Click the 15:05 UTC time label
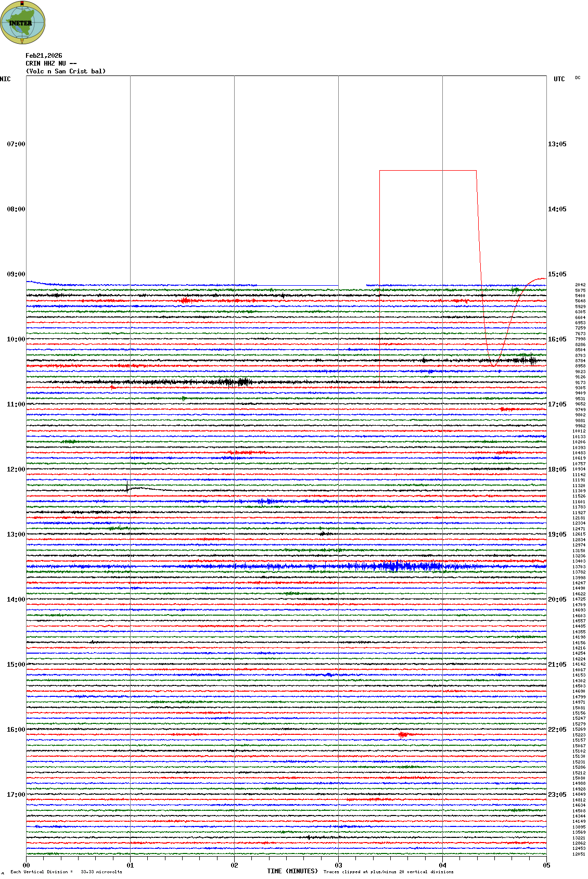The image size is (588, 879). [557, 274]
